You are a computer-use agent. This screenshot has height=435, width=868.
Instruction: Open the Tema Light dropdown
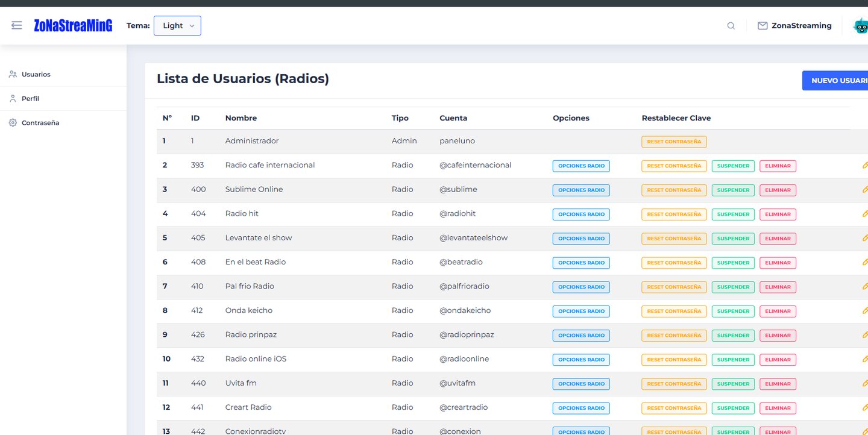pos(177,26)
